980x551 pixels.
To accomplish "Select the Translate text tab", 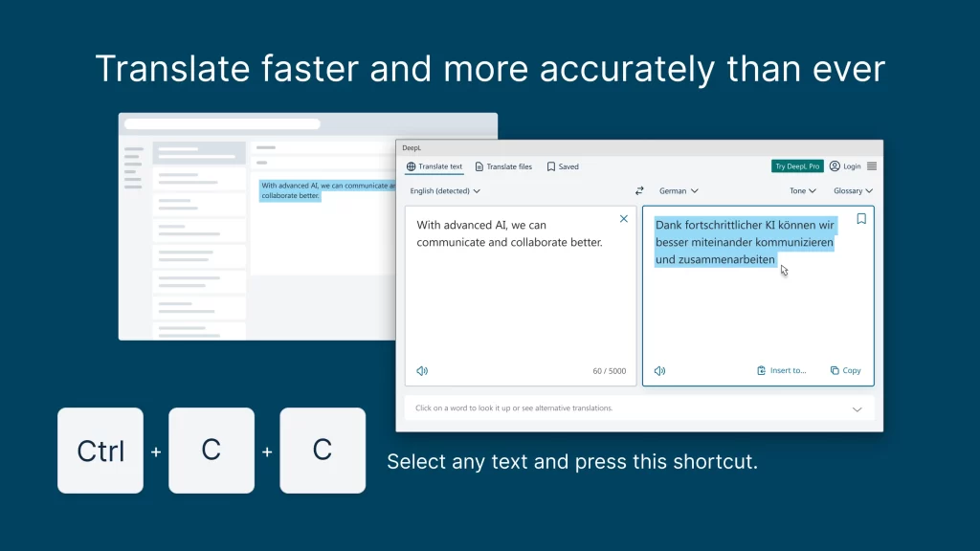I will (434, 166).
